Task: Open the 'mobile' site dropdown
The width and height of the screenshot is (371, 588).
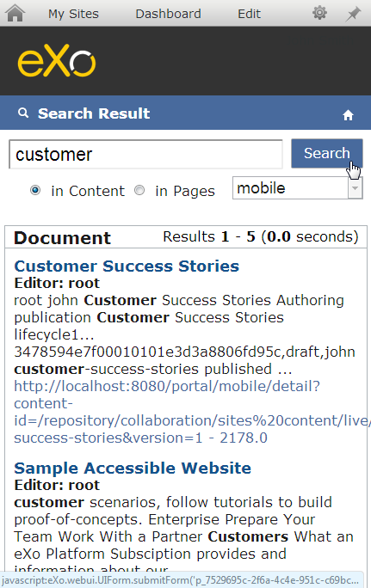Action: (x=297, y=188)
